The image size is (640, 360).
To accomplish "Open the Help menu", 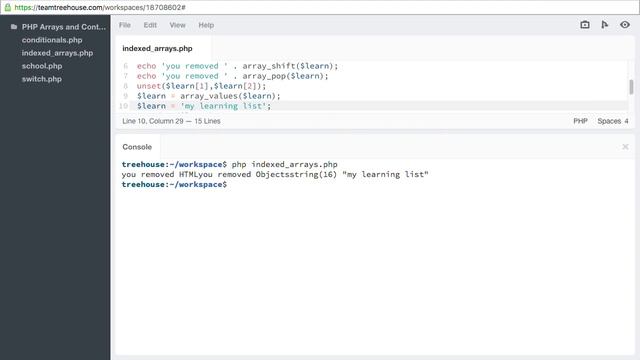I will [x=206, y=25].
